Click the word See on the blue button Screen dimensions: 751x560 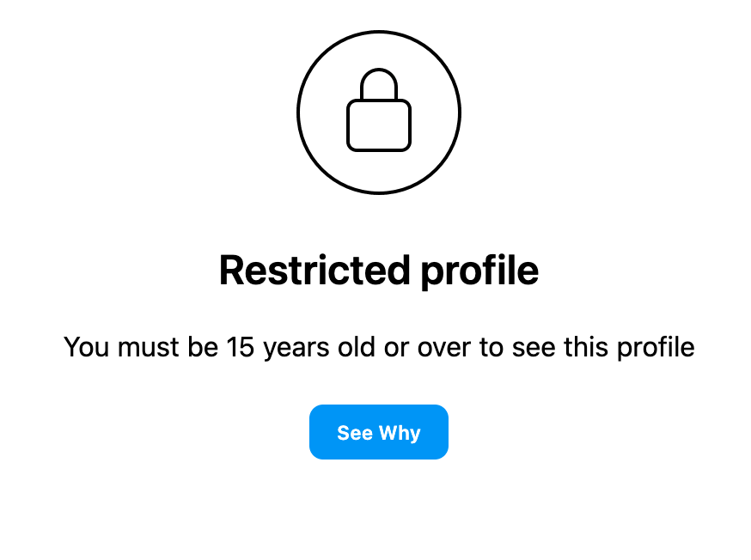[x=354, y=433]
